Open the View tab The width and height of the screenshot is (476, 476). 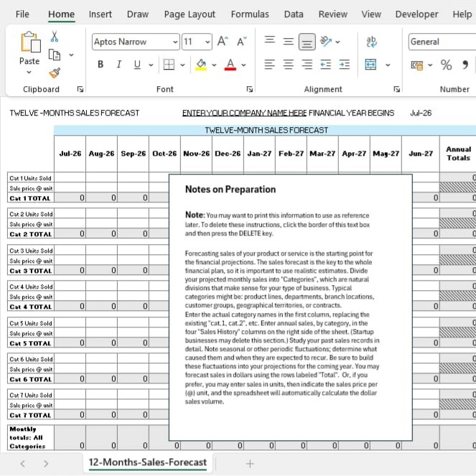pyautogui.click(x=371, y=14)
